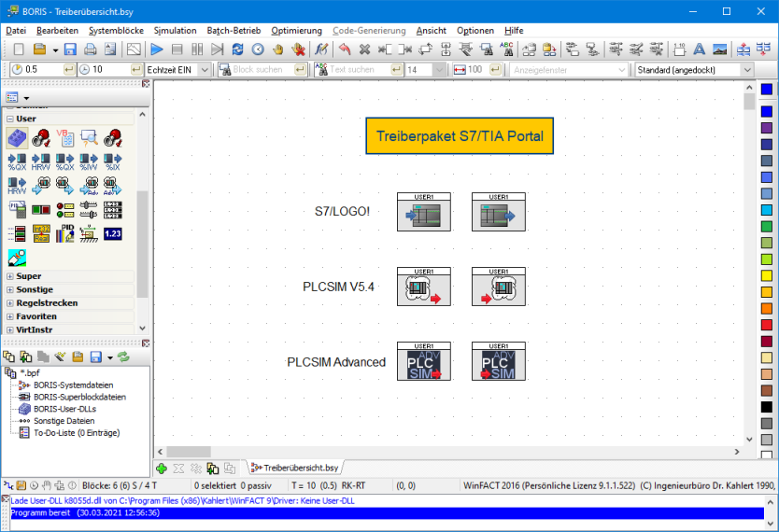This screenshot has height=532, width=779.
Task: Click the Treiberpaket S7/TIA Portal title box
Action: pyautogui.click(x=460, y=136)
